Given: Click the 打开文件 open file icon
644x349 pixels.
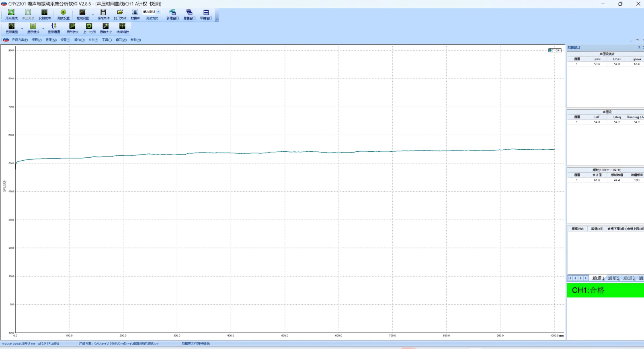Looking at the screenshot, I should (120, 13).
